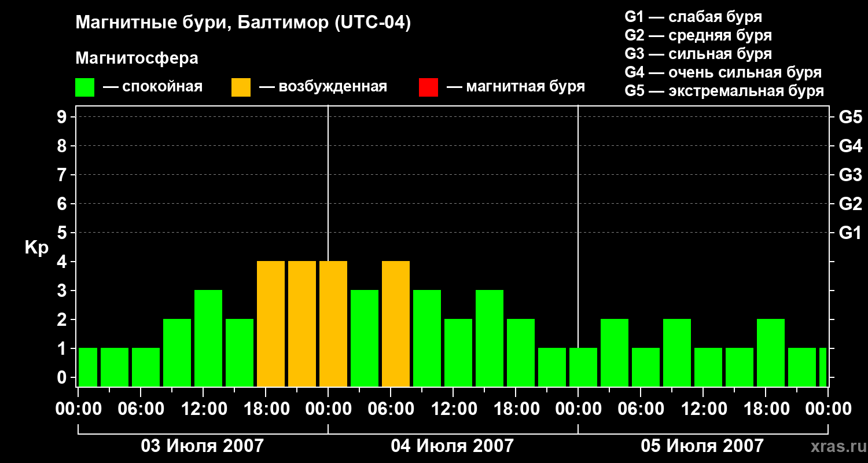This screenshot has height=463, width=868.
Task: Click the 'Kp' axis title
Action: (x=36, y=248)
